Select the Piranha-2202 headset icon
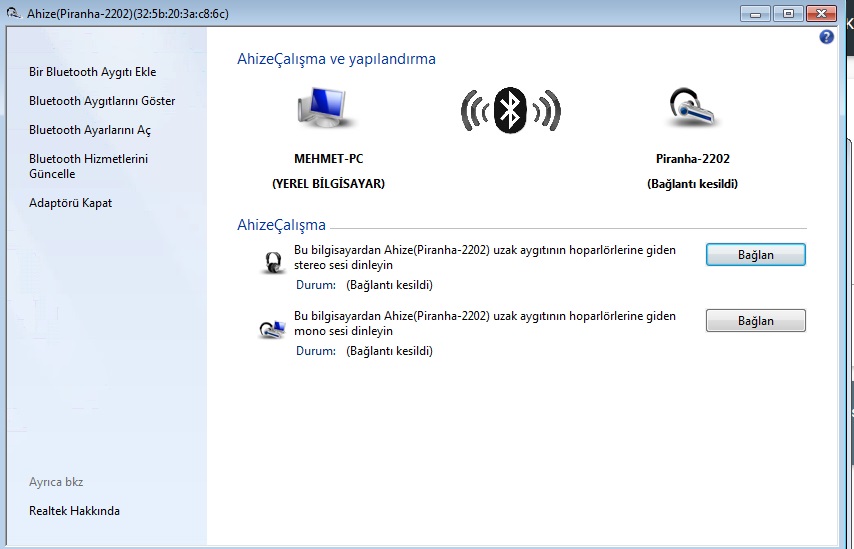 [x=692, y=108]
